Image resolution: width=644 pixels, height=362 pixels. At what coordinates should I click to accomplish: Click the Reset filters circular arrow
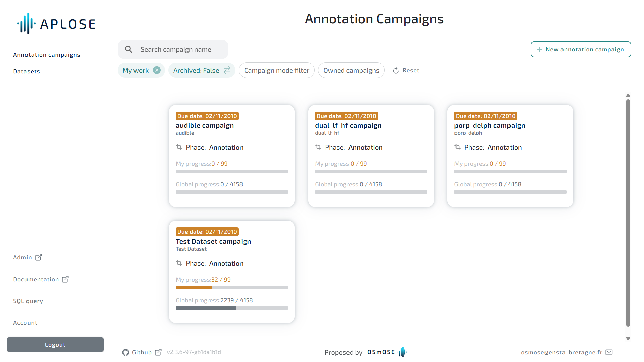396,70
